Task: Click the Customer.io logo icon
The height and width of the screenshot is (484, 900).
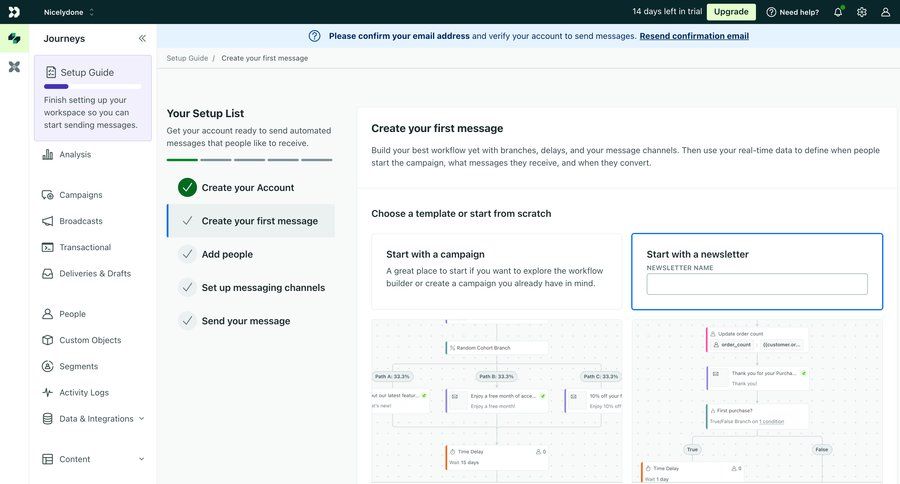Action: click(x=14, y=11)
